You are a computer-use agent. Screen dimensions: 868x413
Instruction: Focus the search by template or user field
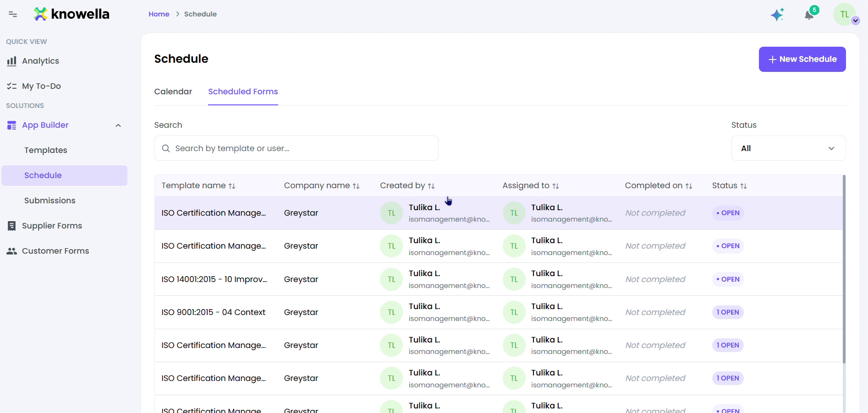[x=297, y=148]
